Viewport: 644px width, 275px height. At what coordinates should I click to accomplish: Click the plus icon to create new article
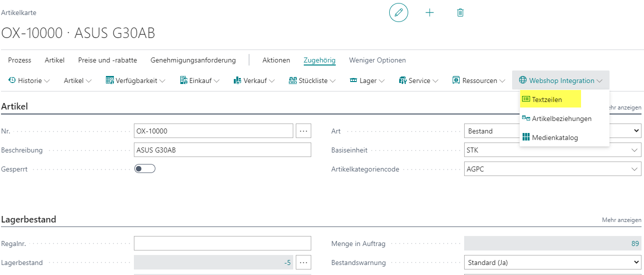pos(430,12)
